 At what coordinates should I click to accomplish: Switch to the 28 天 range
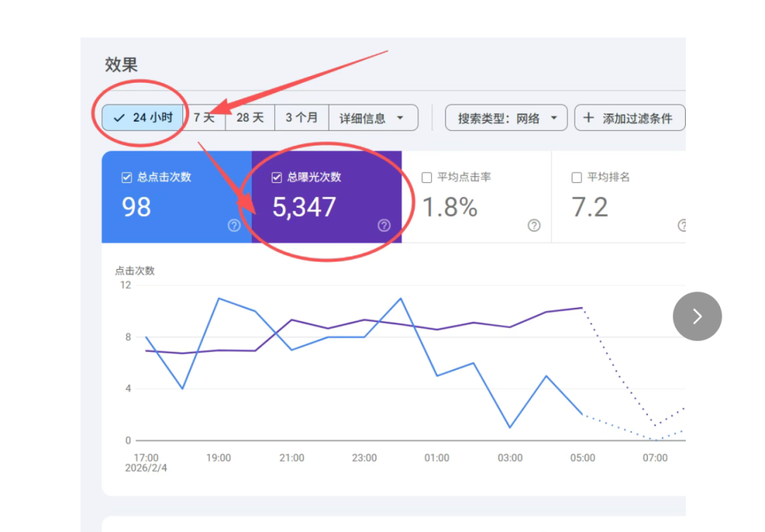point(250,118)
